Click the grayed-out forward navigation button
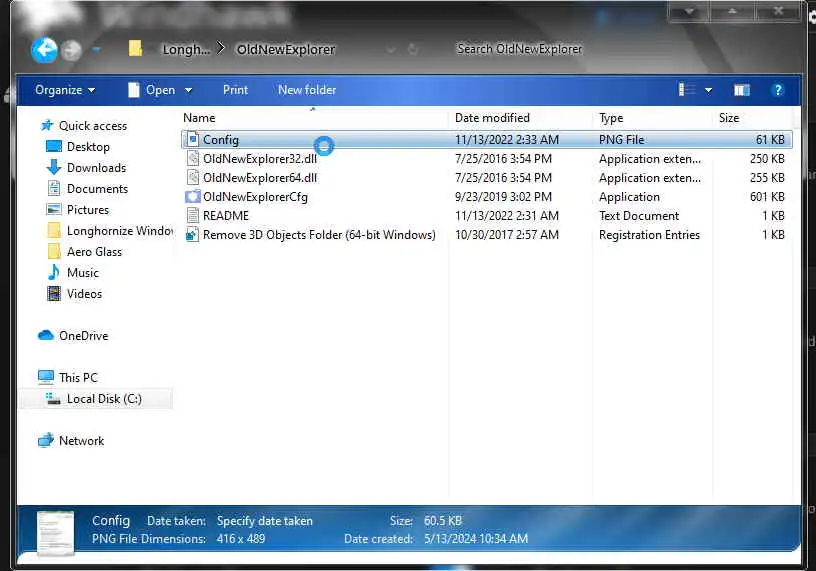The width and height of the screenshot is (816, 571). 71,50
